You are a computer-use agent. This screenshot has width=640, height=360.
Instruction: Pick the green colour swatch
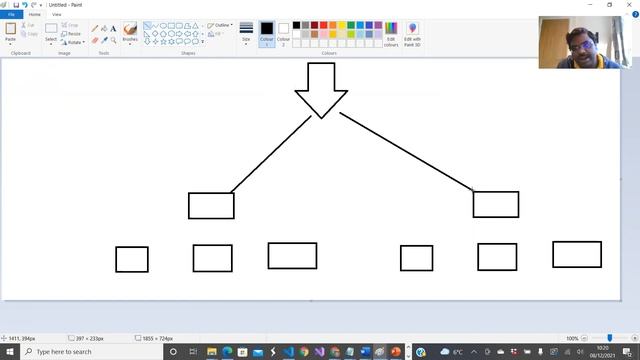click(351, 25)
